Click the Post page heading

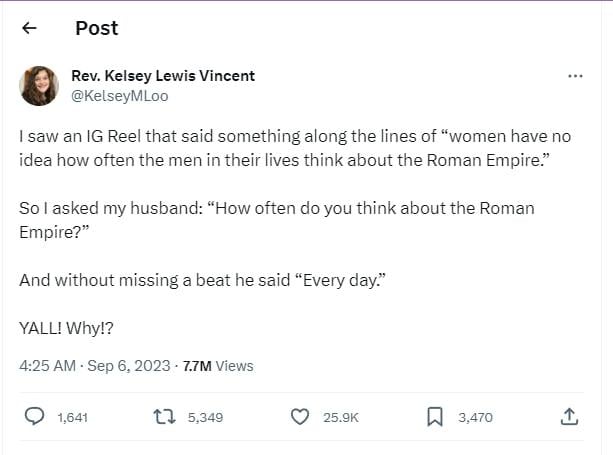(97, 29)
